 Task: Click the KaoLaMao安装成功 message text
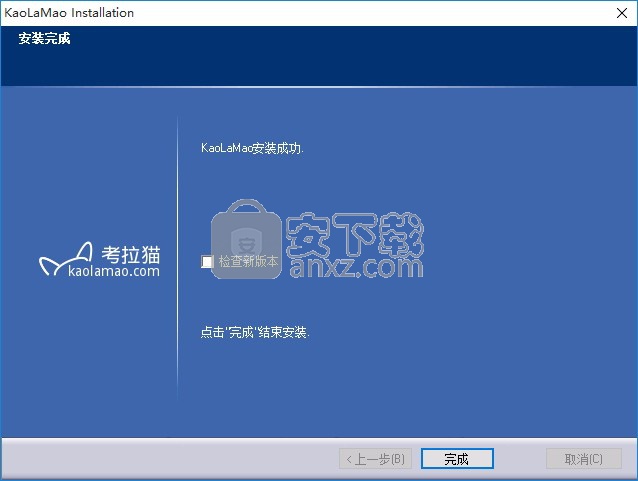252,148
